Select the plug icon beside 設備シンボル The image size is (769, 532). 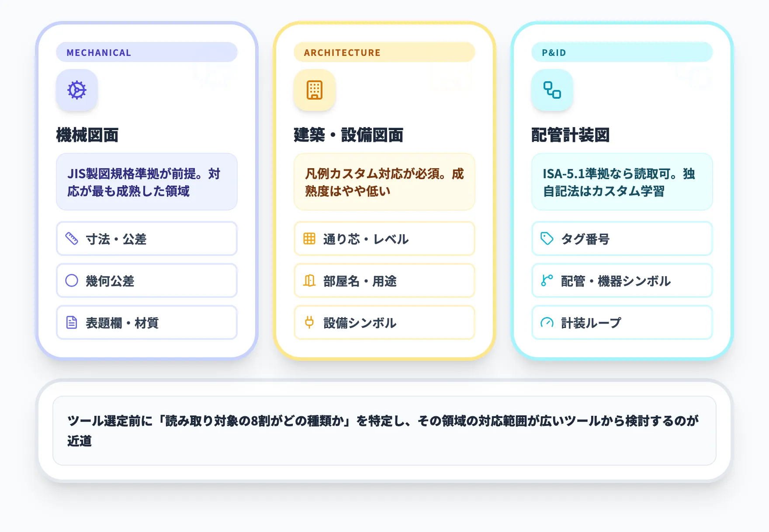pyautogui.click(x=310, y=323)
